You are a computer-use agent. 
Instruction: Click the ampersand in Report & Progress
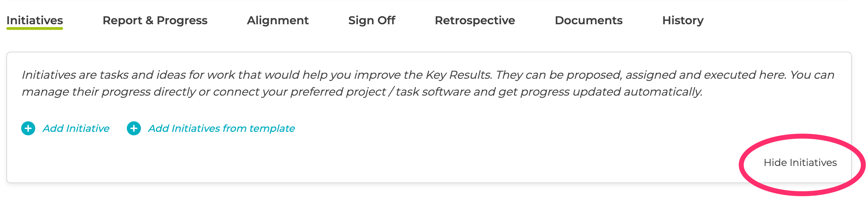point(149,20)
